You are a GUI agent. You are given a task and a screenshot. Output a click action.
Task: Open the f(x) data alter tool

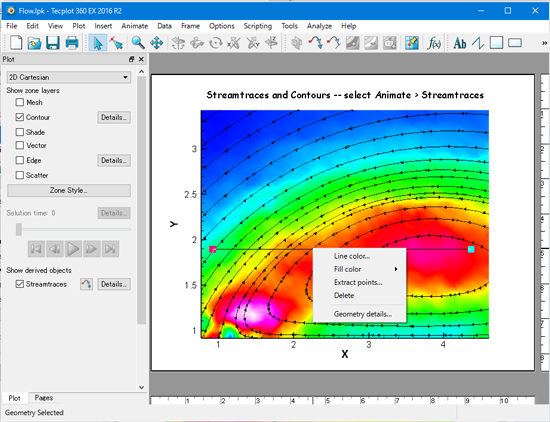pos(434,43)
